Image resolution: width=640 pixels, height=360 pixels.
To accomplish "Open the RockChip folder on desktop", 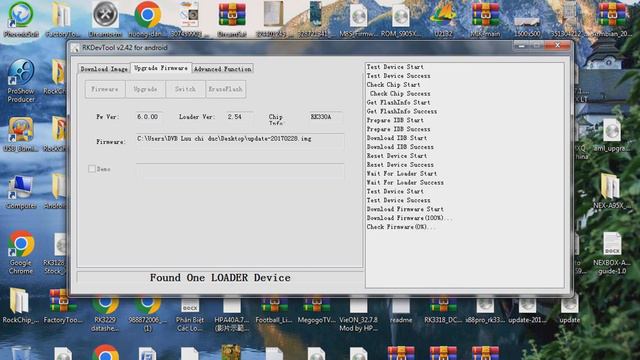I will pos(19,306).
